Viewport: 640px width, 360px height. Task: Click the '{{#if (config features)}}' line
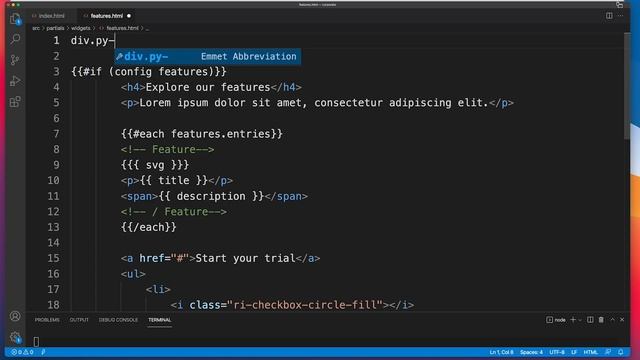[149, 72]
